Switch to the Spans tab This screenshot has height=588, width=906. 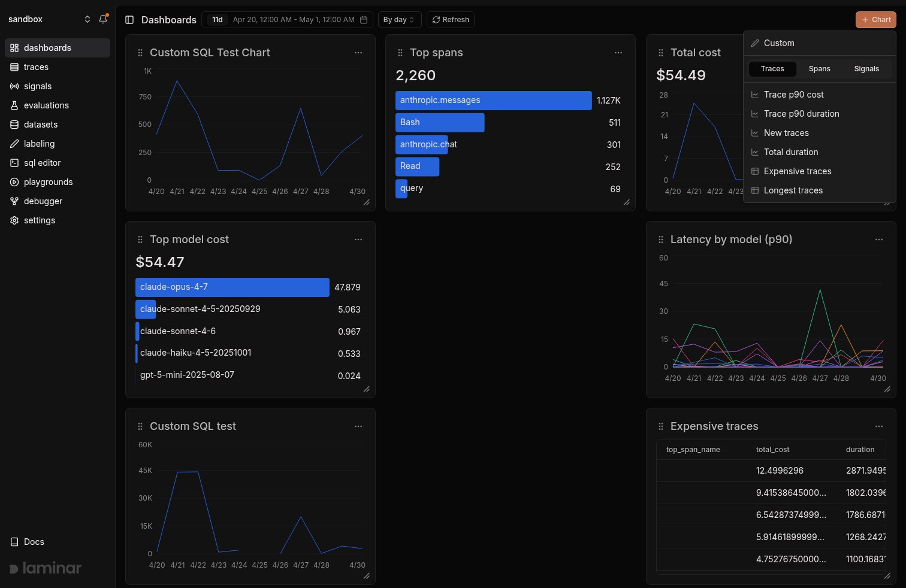click(819, 69)
